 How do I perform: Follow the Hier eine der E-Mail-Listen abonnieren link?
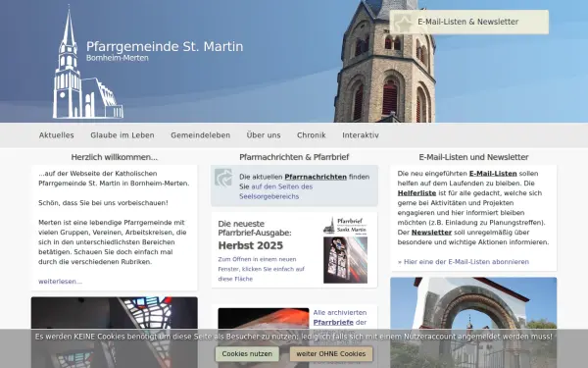point(464,262)
